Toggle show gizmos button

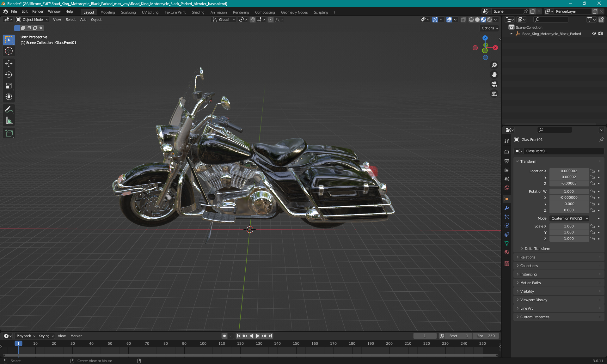tap(435, 20)
